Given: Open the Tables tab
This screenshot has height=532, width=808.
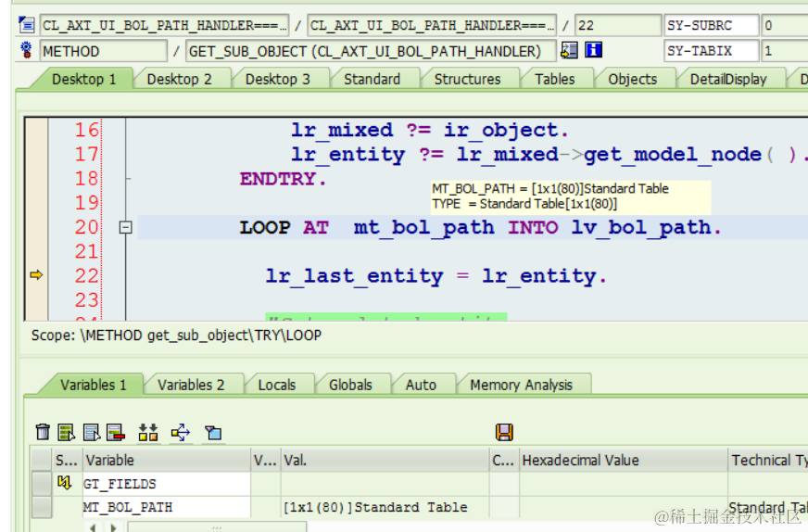Looking at the screenshot, I should pos(554,79).
